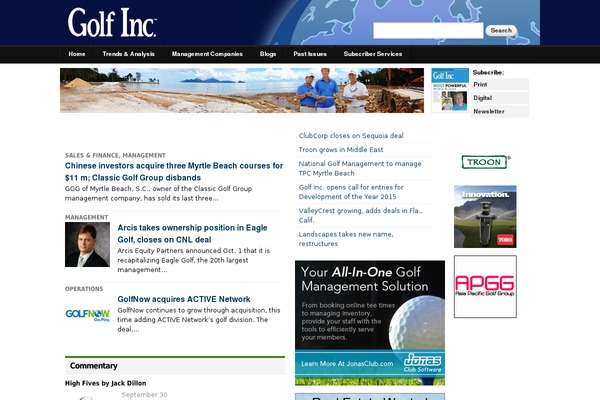Open Development of the Year 2015 link
The height and width of the screenshot is (400, 600).
351,192
